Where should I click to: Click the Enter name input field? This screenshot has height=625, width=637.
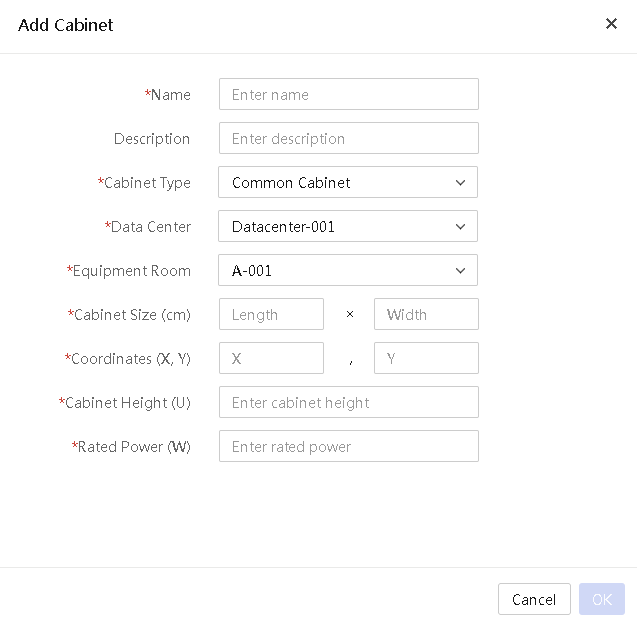tap(349, 94)
